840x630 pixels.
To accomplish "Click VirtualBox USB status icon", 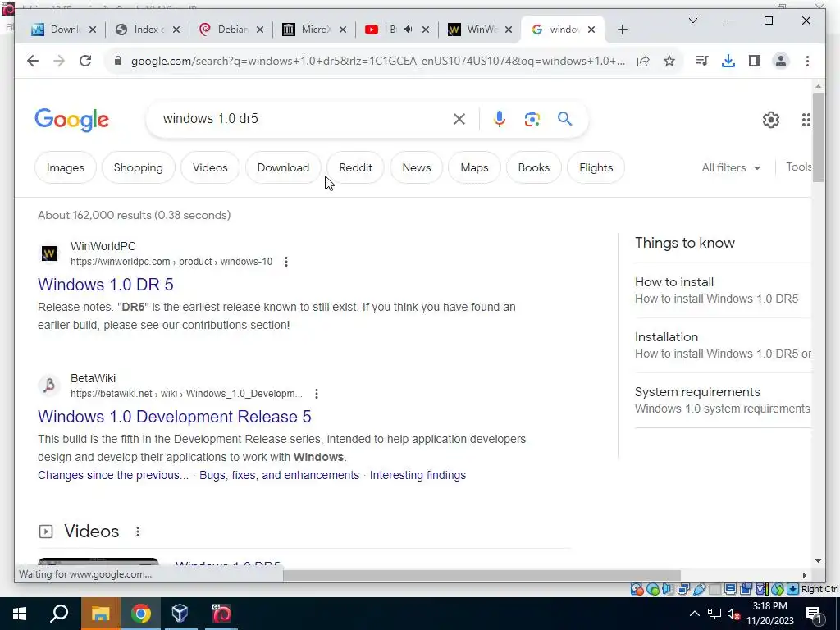I will (700, 589).
